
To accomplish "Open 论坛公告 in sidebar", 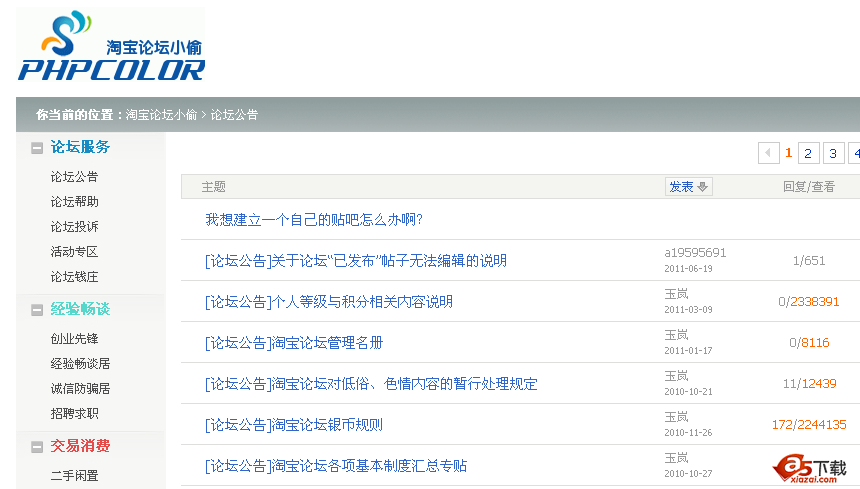I will click(x=74, y=177).
